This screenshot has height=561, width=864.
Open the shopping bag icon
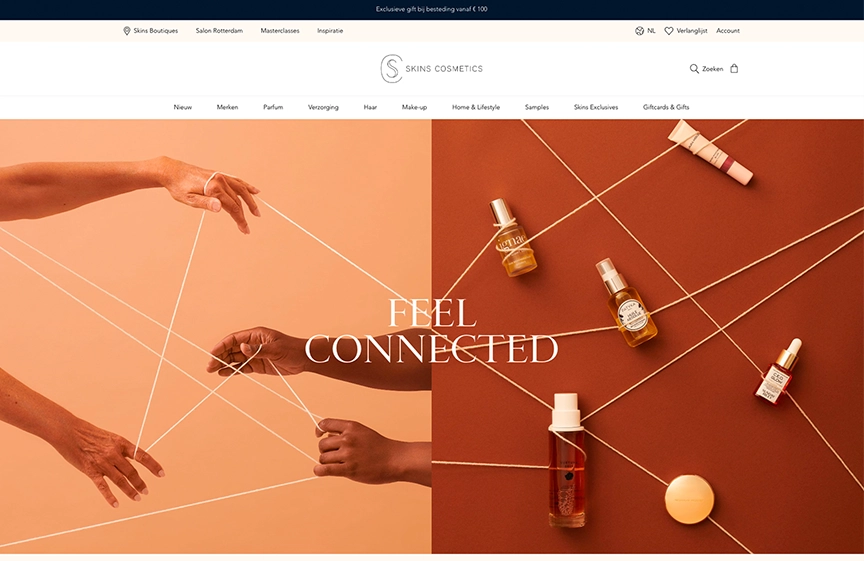click(x=734, y=68)
